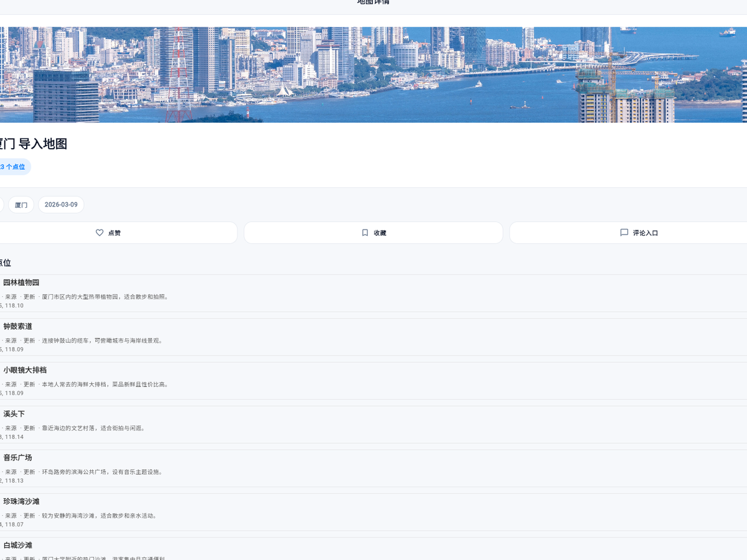This screenshot has width=747, height=560.
Task: Click the 点位 section heading
Action: click(x=5, y=263)
